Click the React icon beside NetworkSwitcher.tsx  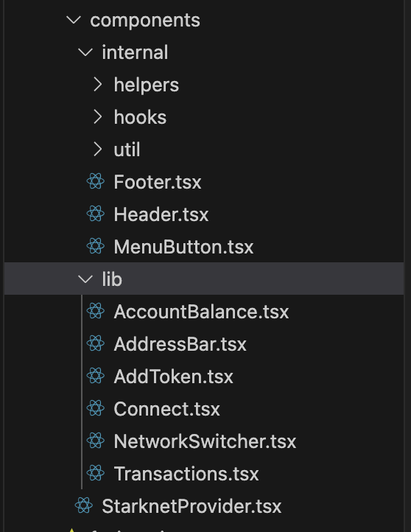[96, 441]
